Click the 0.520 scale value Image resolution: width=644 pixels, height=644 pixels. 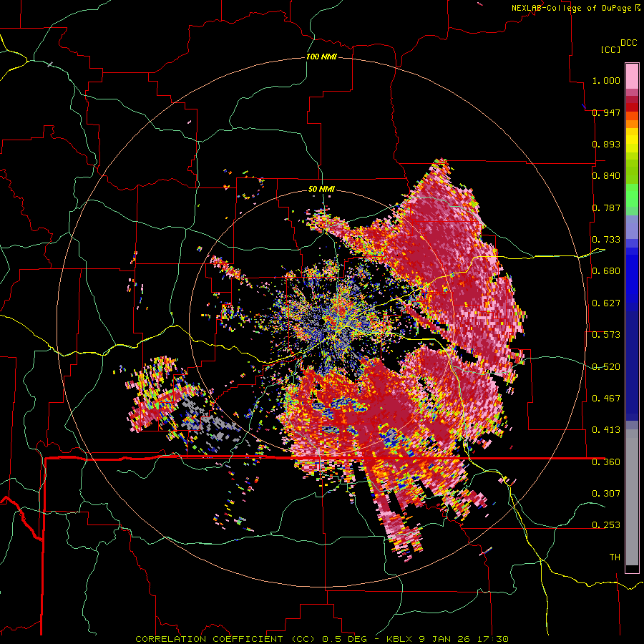606,367
